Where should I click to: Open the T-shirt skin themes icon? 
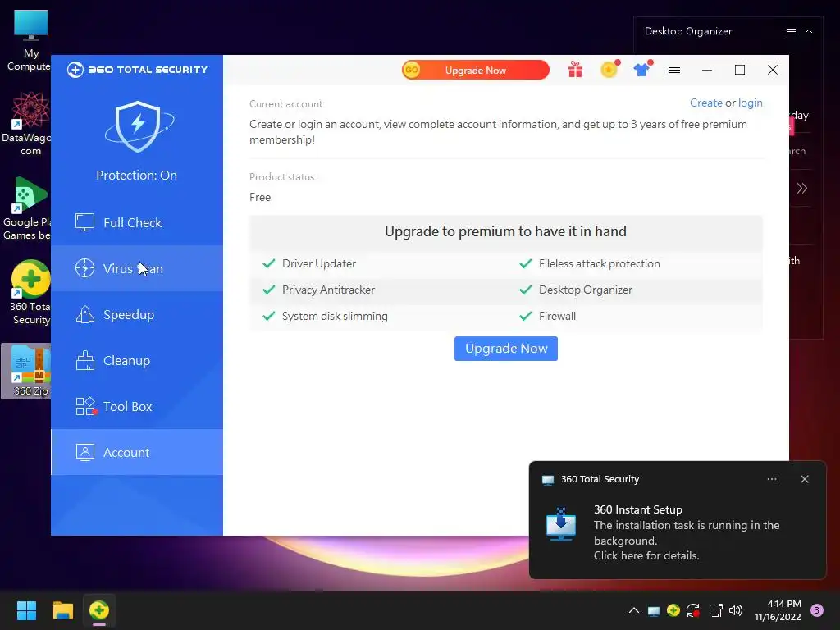pos(641,69)
